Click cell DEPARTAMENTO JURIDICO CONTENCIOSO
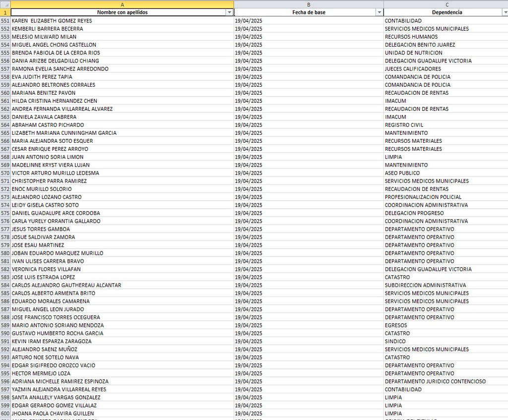Screen dimensions: 508x420 446,381
